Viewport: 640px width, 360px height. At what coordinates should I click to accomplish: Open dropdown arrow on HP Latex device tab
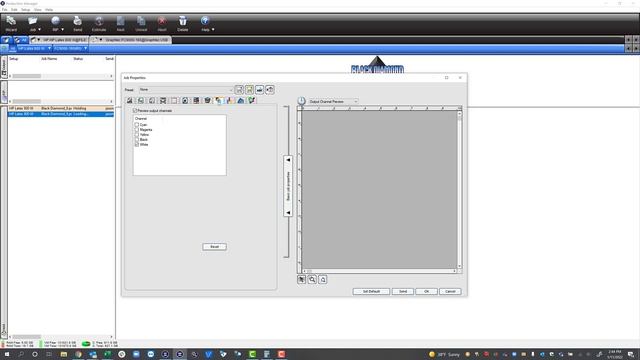(38, 40)
